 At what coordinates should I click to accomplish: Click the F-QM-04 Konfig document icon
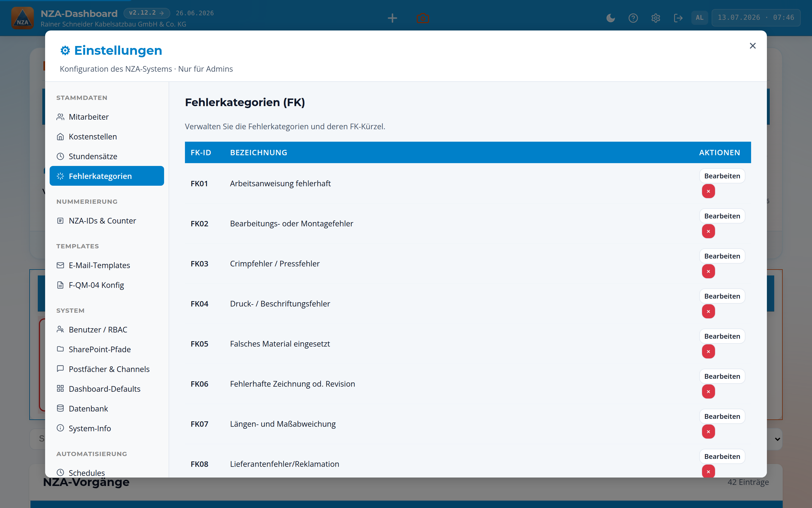click(x=60, y=285)
